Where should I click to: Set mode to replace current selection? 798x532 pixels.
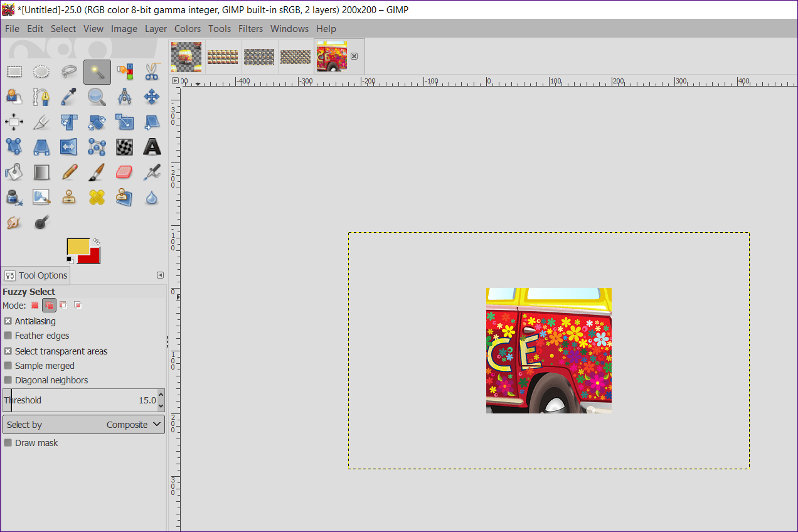[x=35, y=306]
